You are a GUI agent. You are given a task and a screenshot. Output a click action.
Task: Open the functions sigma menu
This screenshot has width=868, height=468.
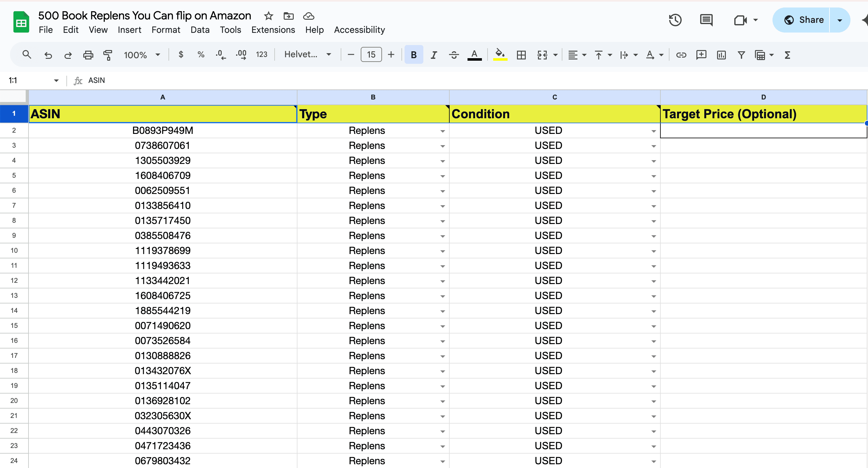click(x=788, y=54)
